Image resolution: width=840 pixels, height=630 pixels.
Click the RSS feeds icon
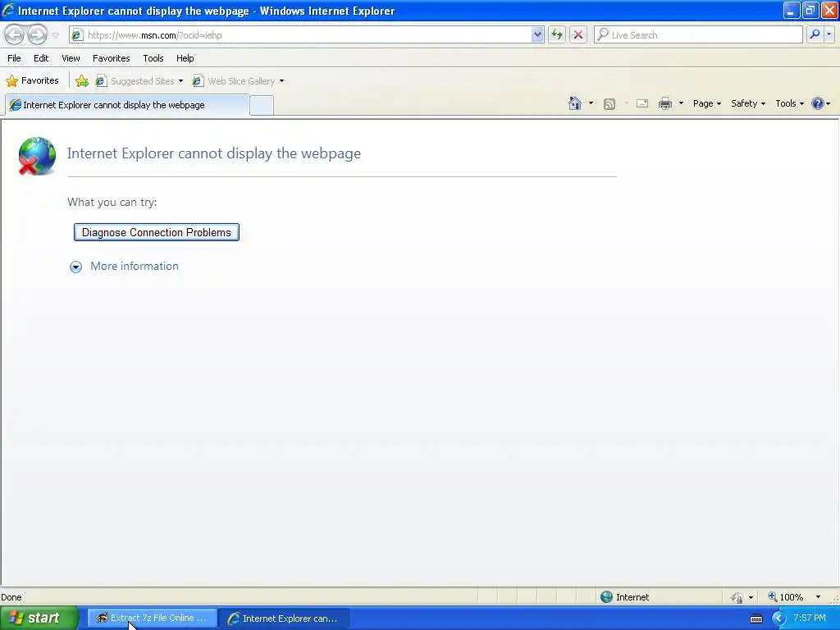[609, 104]
